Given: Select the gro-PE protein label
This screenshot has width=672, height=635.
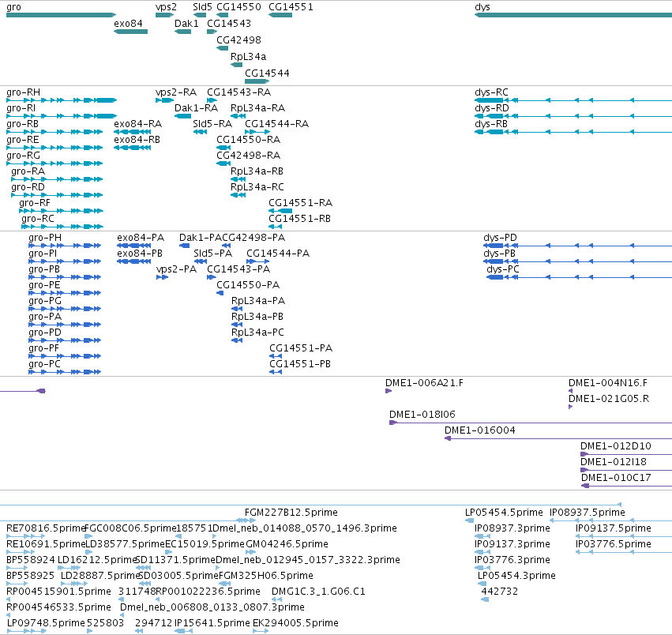Looking at the screenshot, I should click(44, 286).
